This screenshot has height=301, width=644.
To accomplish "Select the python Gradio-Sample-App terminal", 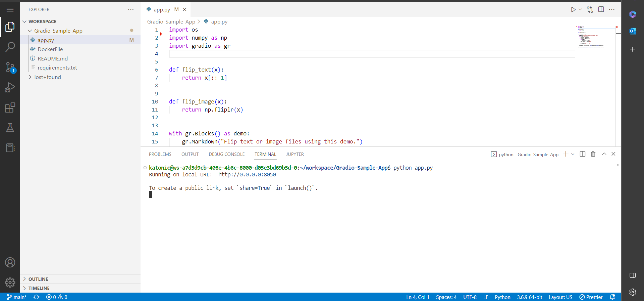I will pyautogui.click(x=525, y=155).
